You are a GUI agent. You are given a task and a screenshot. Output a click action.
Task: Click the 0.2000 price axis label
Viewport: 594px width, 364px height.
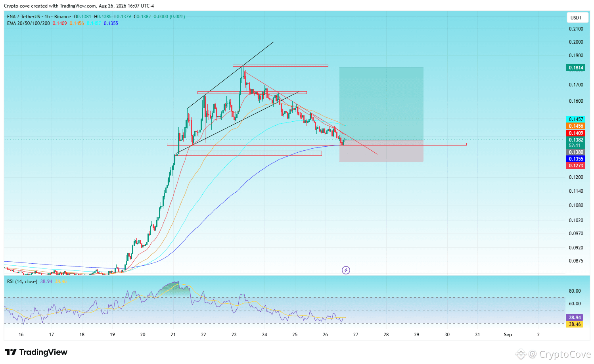click(576, 42)
